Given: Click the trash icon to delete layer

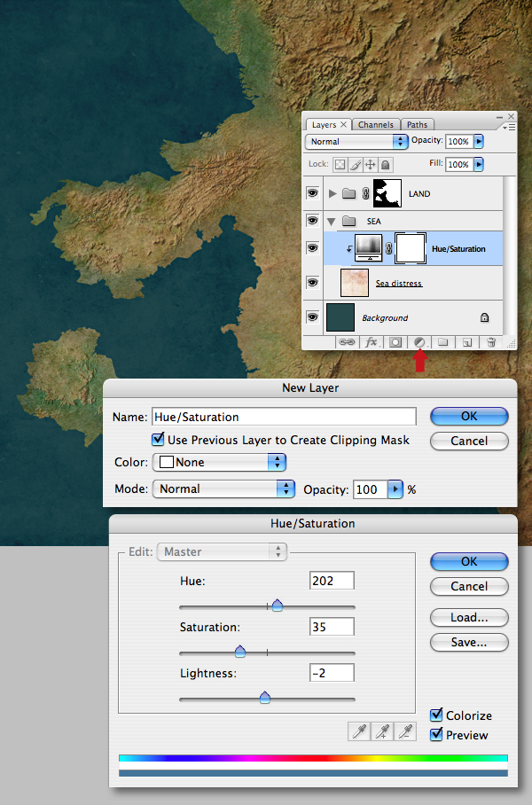Looking at the screenshot, I should pos(491,342).
